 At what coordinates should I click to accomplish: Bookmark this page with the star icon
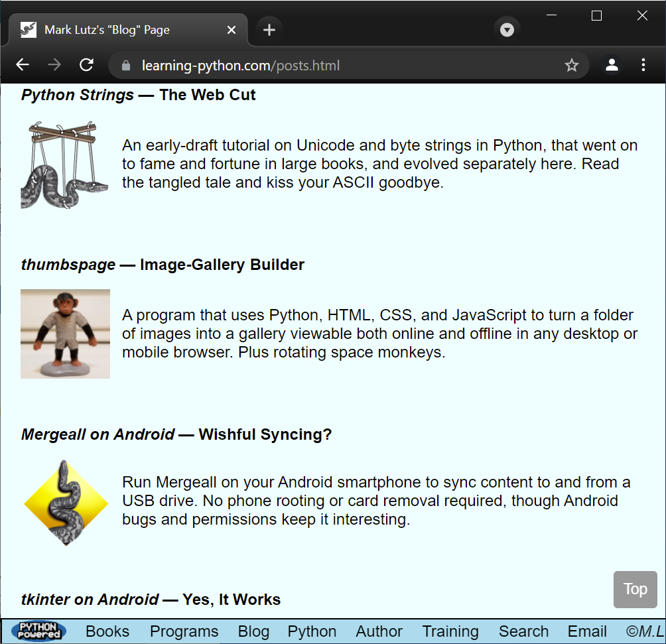[571, 65]
